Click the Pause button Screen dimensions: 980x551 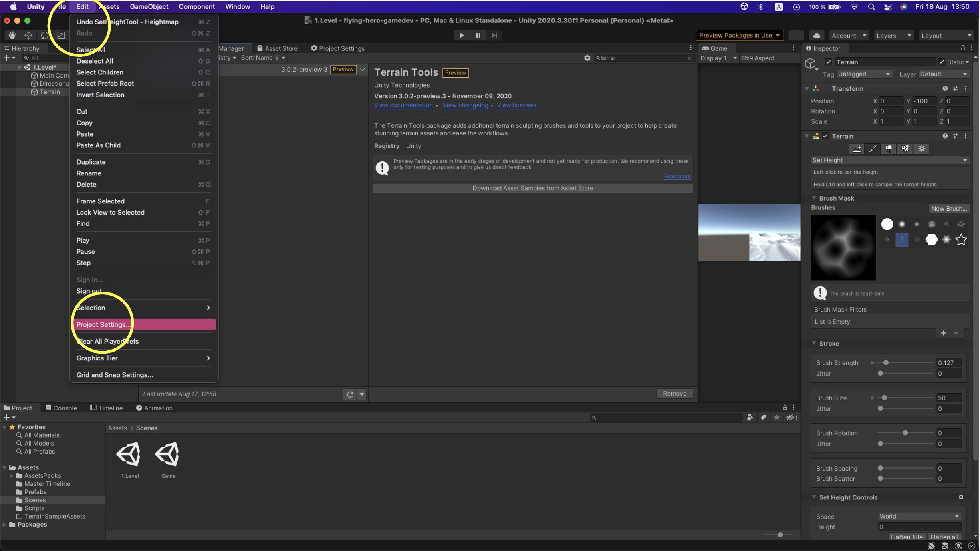click(478, 35)
